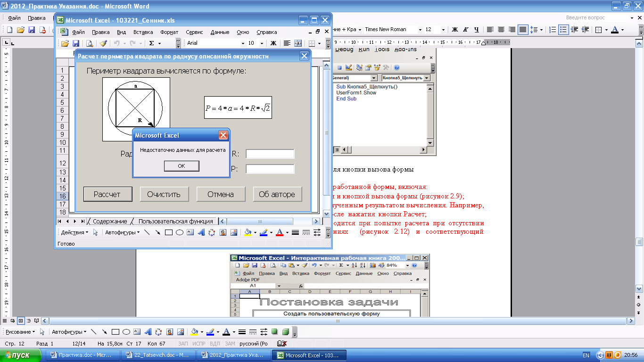This screenshot has height=362, width=644.
Task: Open the AutoSum dropdown arrow in Excel
Action: (x=159, y=43)
